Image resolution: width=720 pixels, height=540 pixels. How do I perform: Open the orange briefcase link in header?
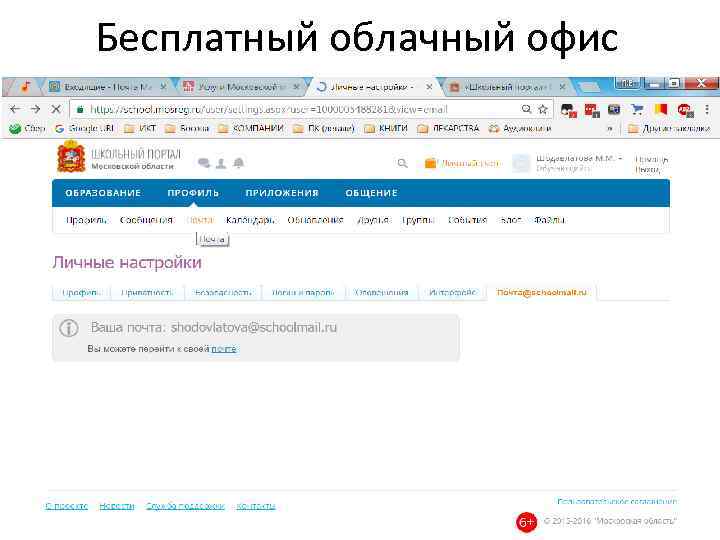pyautogui.click(x=461, y=163)
